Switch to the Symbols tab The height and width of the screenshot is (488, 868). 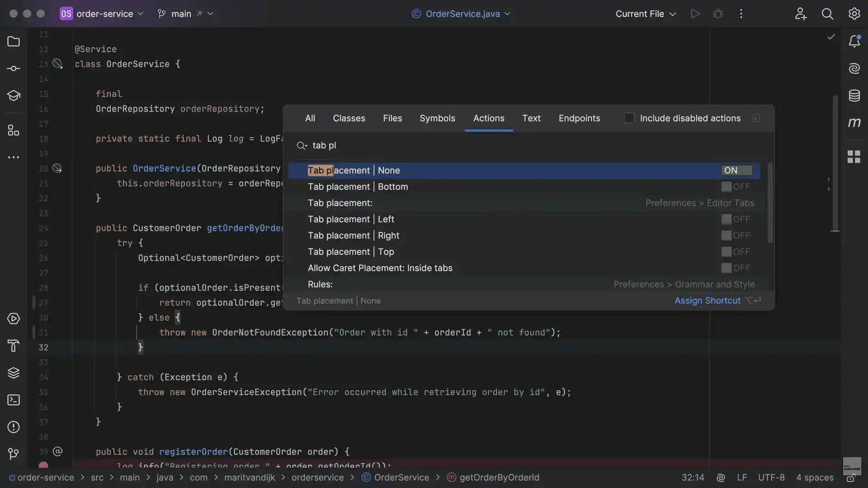point(437,118)
